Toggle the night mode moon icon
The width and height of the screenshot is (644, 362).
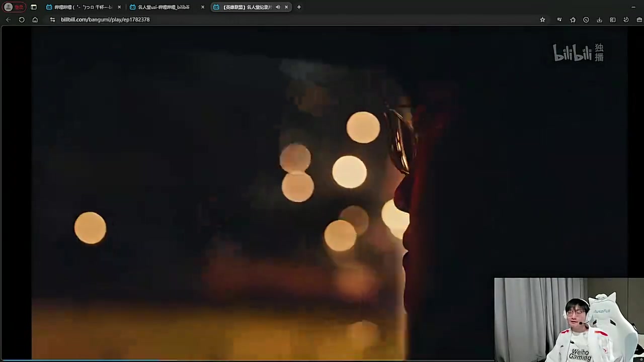coord(626,20)
